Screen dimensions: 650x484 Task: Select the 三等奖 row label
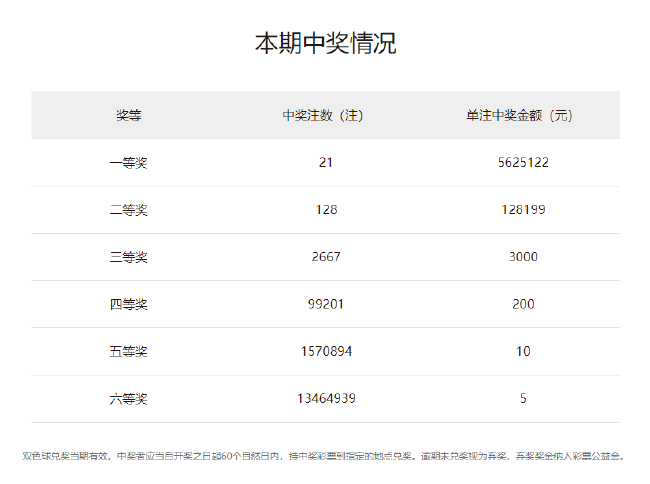pyautogui.click(x=128, y=257)
